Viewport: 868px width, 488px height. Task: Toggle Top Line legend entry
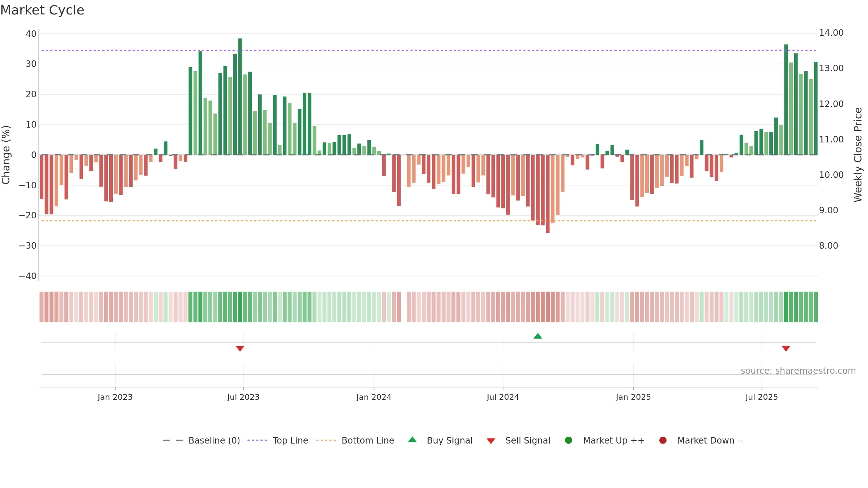(278, 440)
